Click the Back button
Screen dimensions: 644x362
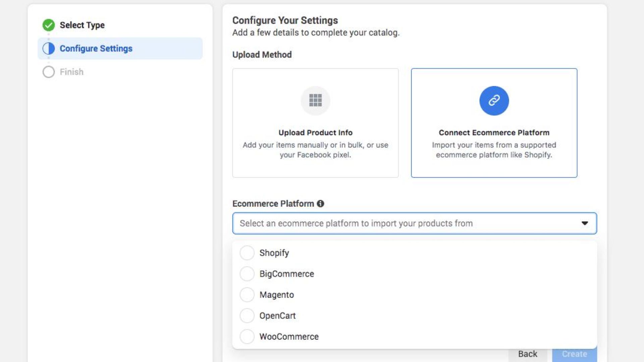[x=527, y=354]
